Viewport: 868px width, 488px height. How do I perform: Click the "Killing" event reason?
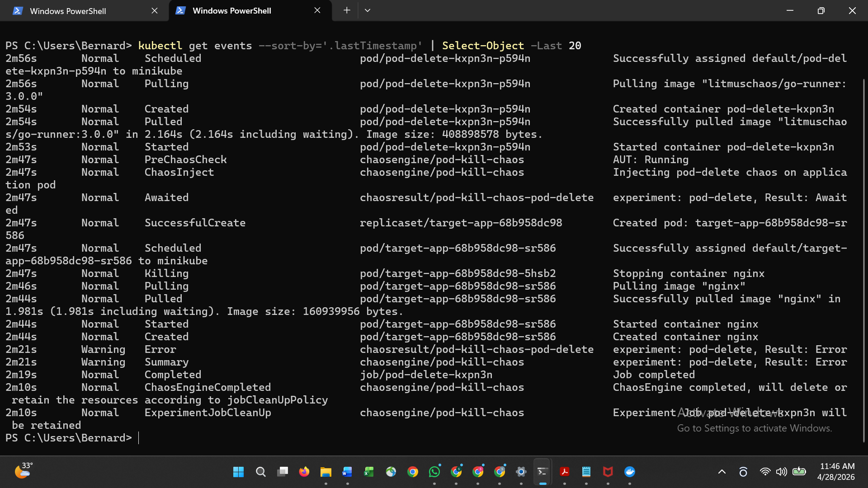click(167, 273)
